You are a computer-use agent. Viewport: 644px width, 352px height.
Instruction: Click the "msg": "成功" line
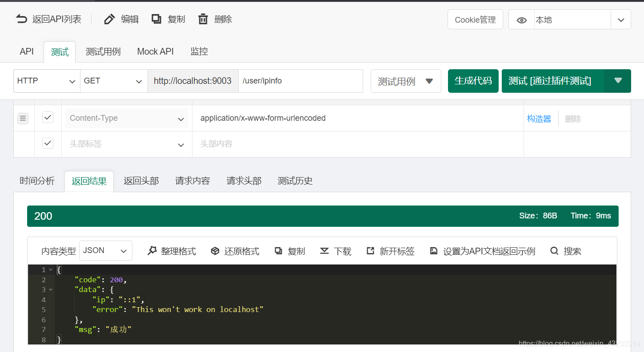coord(103,329)
